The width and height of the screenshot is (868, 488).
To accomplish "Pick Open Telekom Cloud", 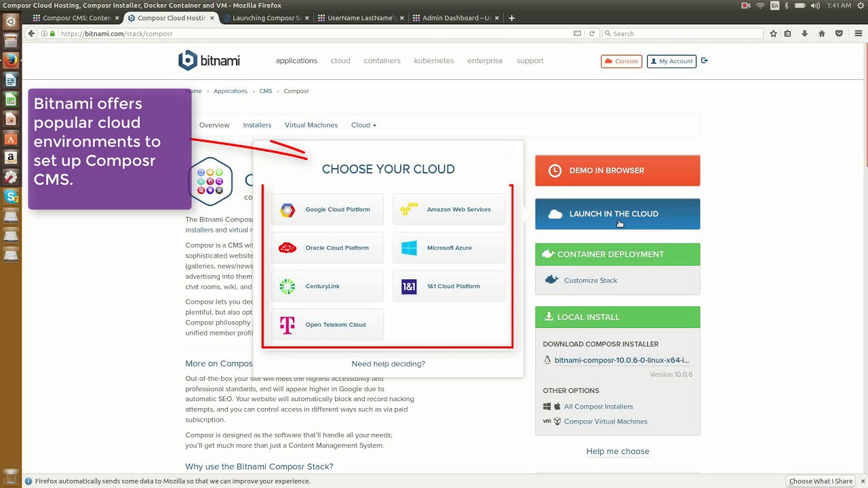I will point(328,325).
